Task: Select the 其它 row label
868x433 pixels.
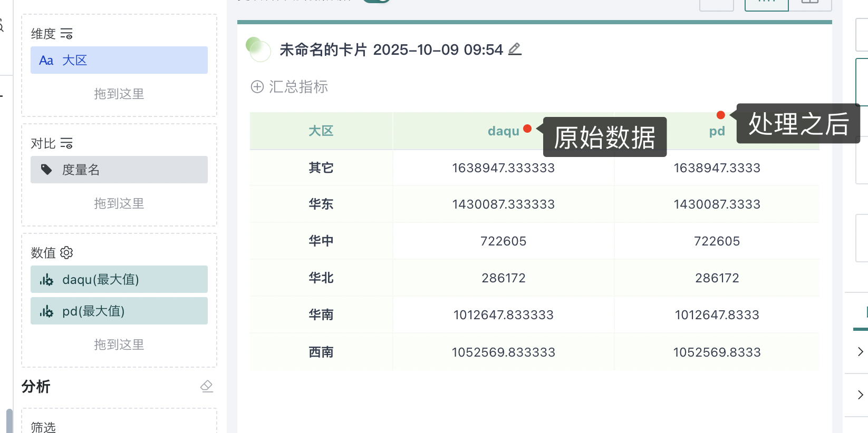Action: pos(321,168)
